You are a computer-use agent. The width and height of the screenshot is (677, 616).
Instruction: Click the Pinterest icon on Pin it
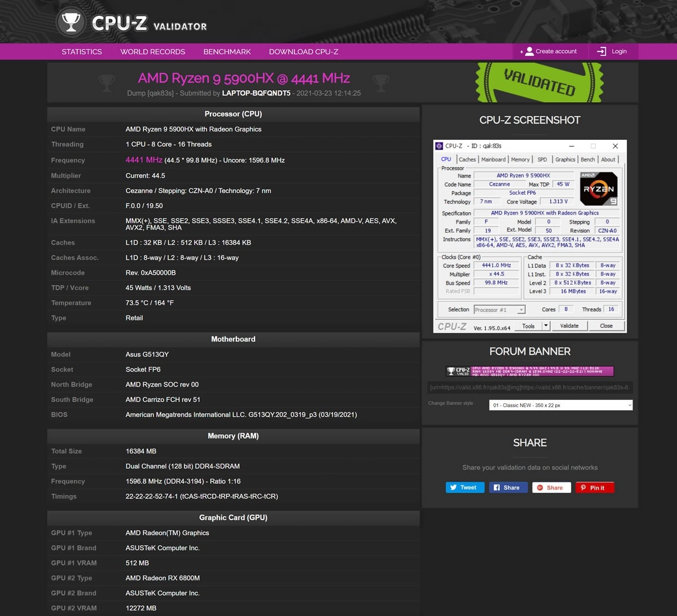[x=583, y=487]
